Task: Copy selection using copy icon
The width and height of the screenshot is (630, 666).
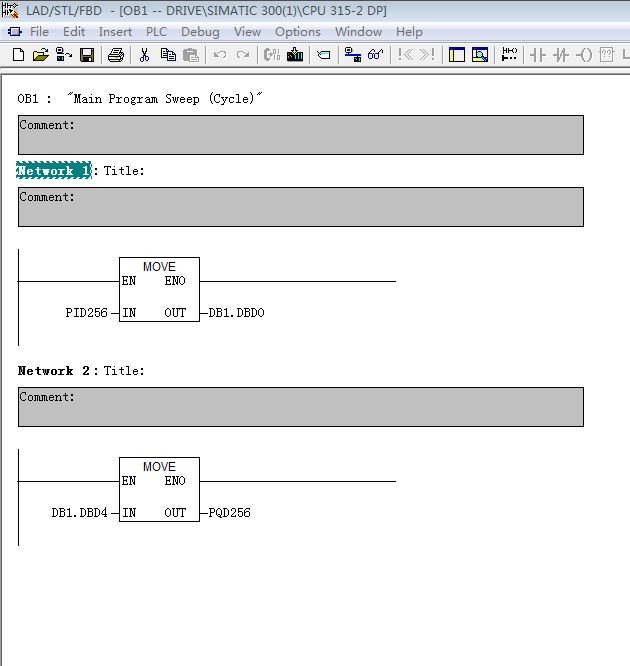Action: 168,55
